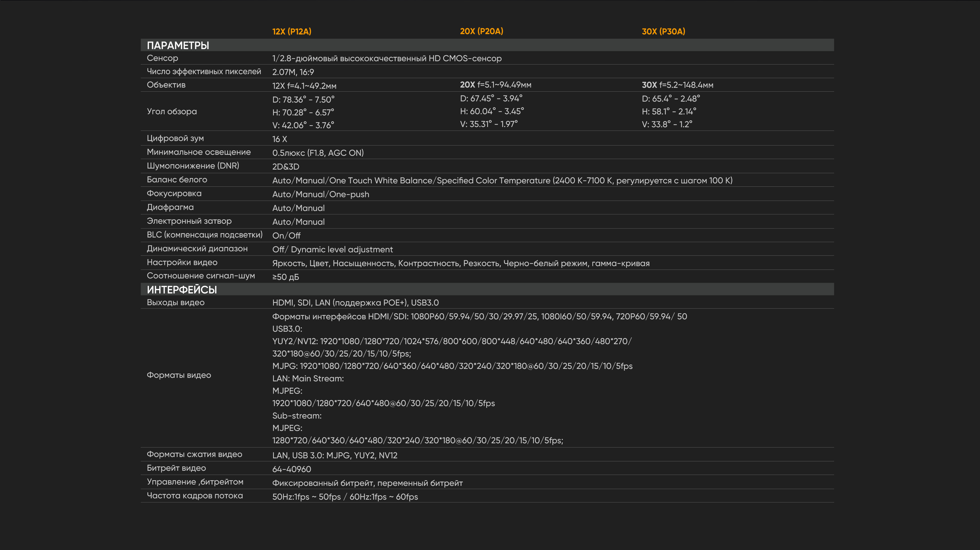This screenshot has height=550, width=980.
Task: Click the MJPG: 1920*1080 resolutions line
Action: (452, 366)
